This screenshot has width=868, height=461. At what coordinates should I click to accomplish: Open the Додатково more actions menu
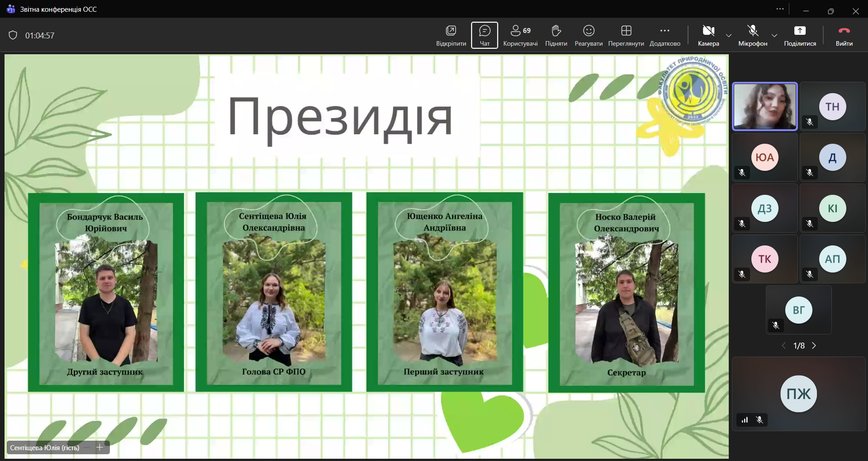664,35
